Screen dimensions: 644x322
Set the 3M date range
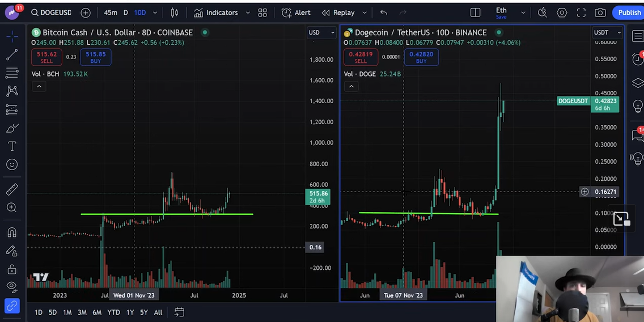pyautogui.click(x=82, y=312)
